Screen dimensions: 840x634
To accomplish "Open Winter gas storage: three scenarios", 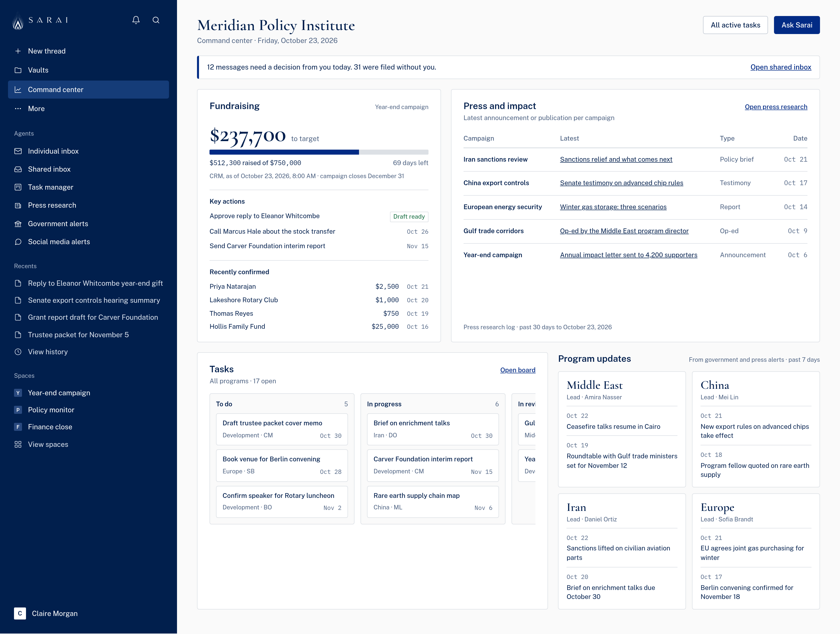I will pyautogui.click(x=613, y=207).
